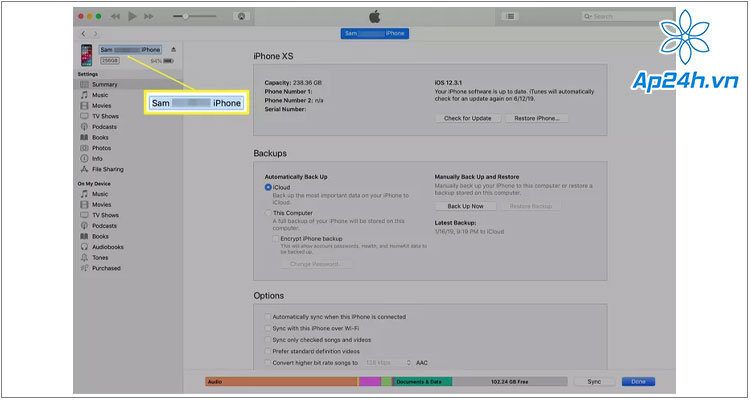Click the play button in the toolbar
Viewport: 750px width, 400px height.
click(x=132, y=16)
